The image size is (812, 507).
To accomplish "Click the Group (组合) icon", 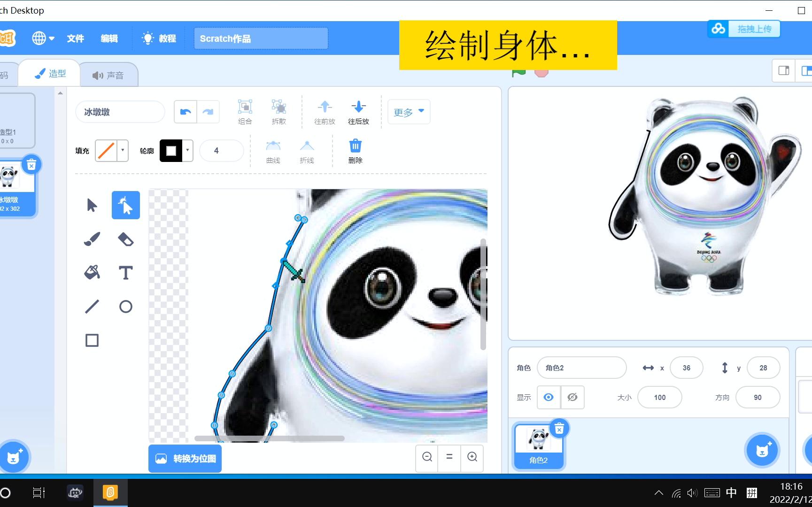I will 245,112.
